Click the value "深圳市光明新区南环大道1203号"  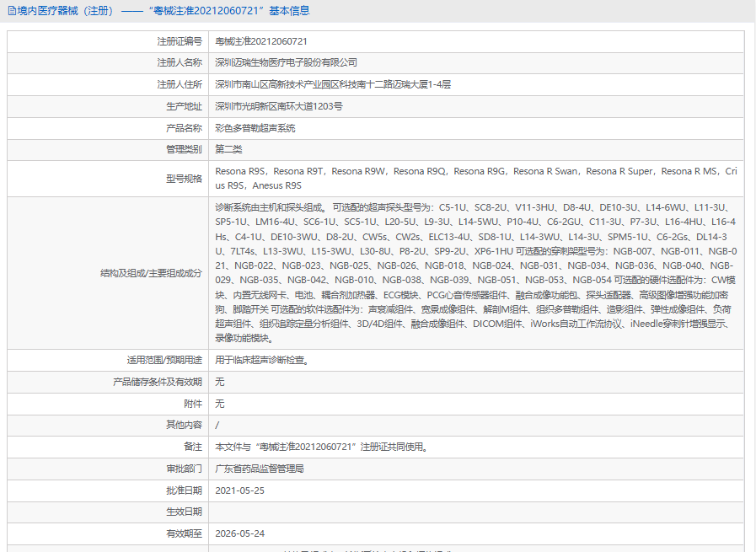(x=279, y=106)
